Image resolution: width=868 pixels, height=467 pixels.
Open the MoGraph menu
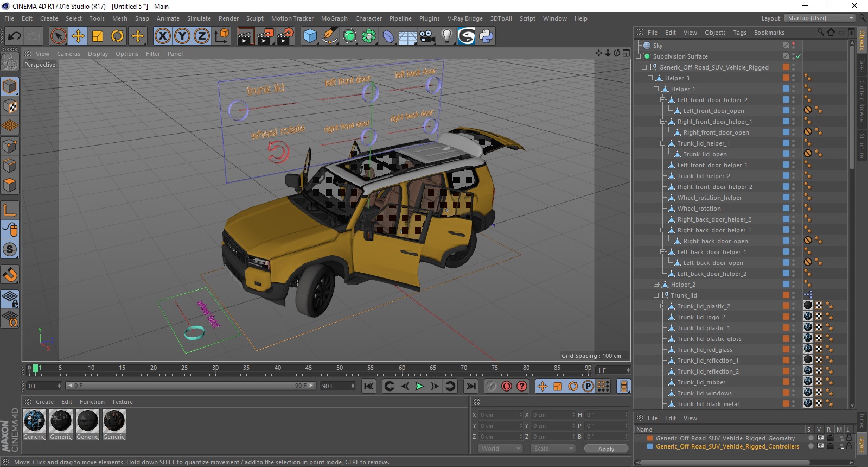334,18
